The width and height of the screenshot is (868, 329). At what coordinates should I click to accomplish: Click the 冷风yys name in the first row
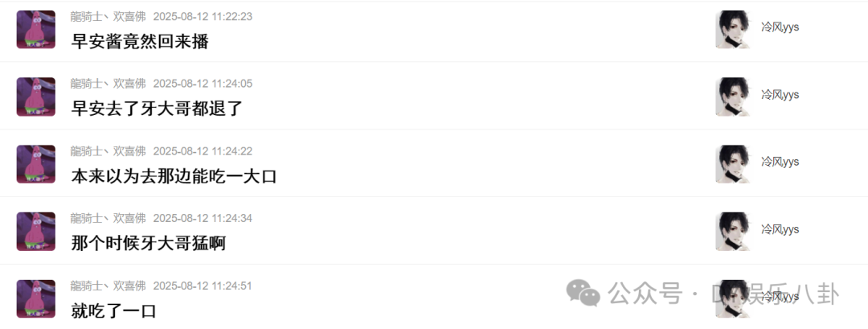click(x=780, y=27)
